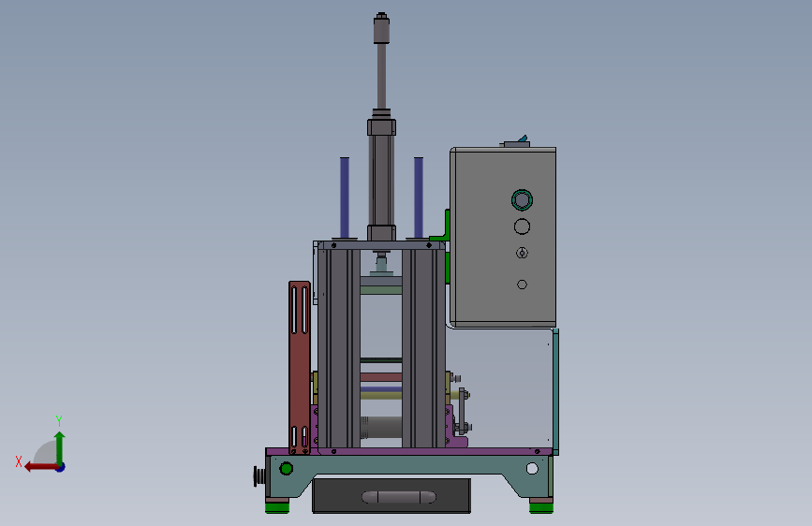This screenshot has width=812, height=526.
Task: Select the red slotted bracket plate
Action: tap(300, 368)
